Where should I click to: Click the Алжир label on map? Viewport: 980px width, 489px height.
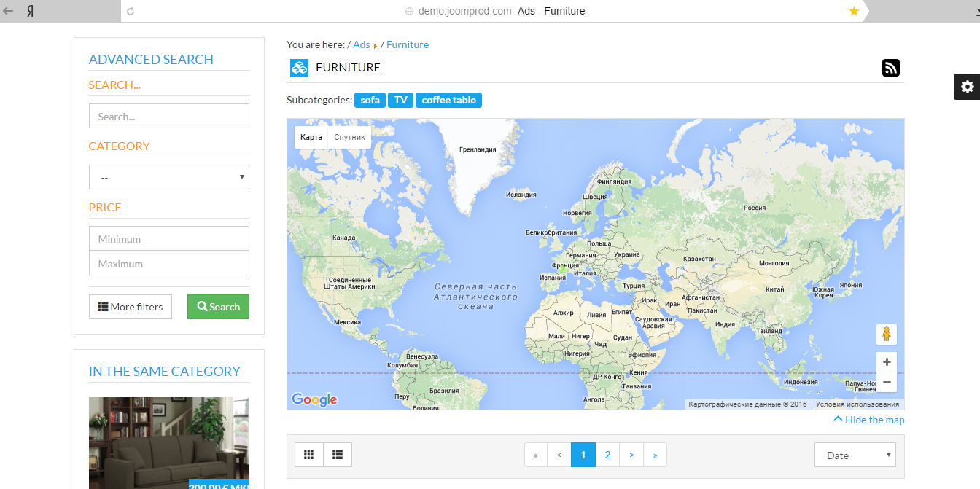[x=564, y=313]
